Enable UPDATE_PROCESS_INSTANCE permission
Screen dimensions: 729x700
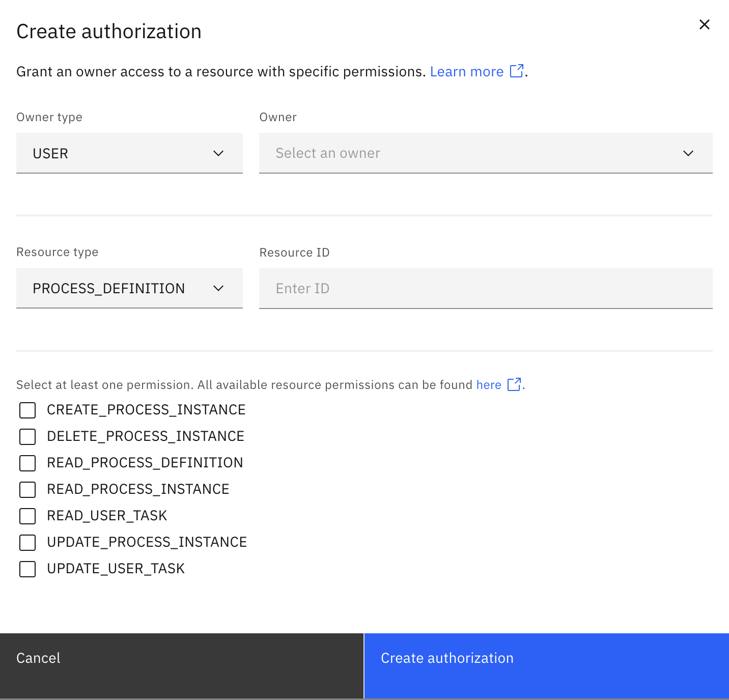[x=27, y=543]
